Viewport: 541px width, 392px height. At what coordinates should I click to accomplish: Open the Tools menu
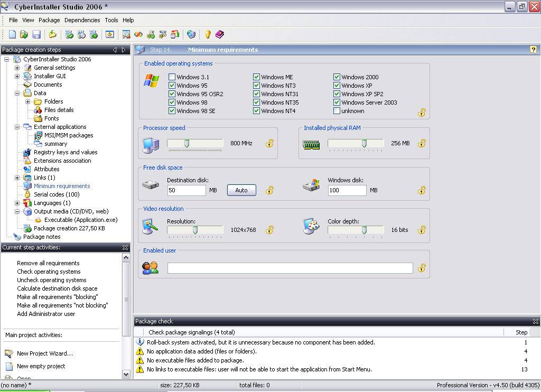click(x=111, y=20)
